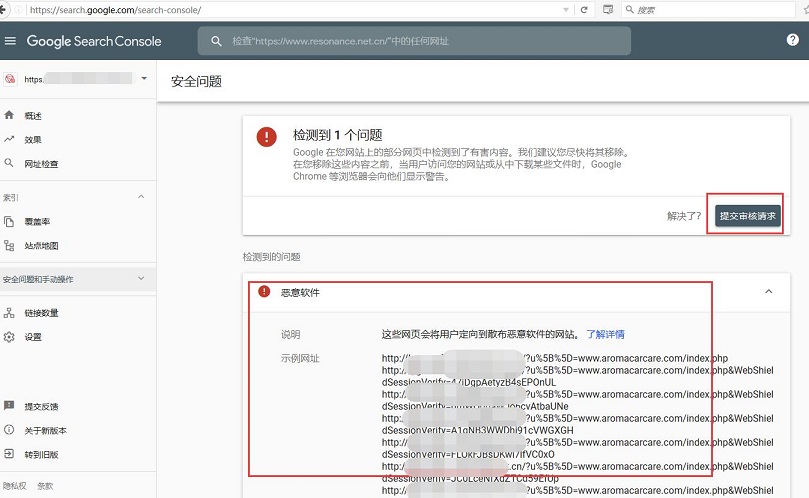The image size is (809, 498).
Task: Click the feedback icon beside 提交反馈
Action: [9, 406]
